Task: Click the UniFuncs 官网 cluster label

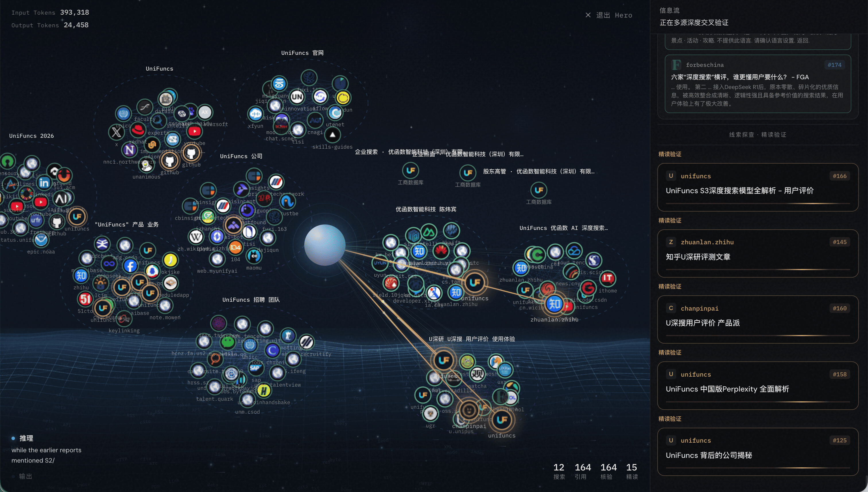Action: point(303,53)
